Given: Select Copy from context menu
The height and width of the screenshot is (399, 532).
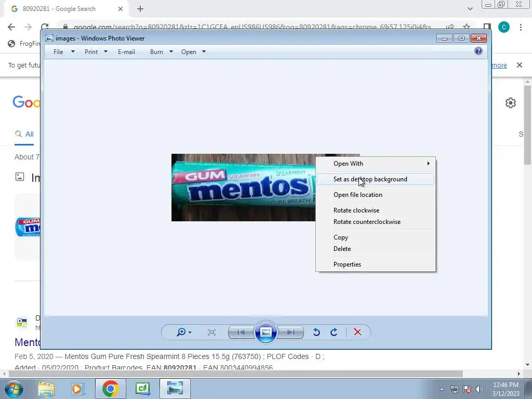Looking at the screenshot, I should click(x=376, y=237).
